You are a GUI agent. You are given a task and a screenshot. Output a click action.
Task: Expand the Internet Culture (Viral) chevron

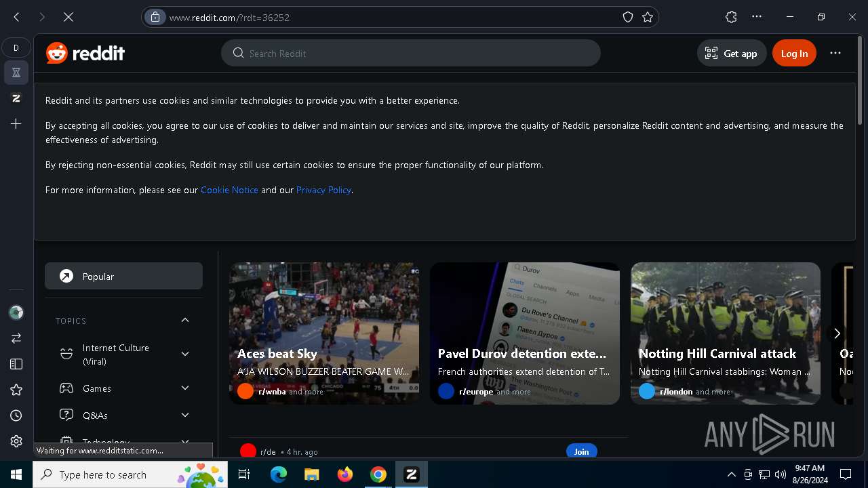(x=185, y=354)
